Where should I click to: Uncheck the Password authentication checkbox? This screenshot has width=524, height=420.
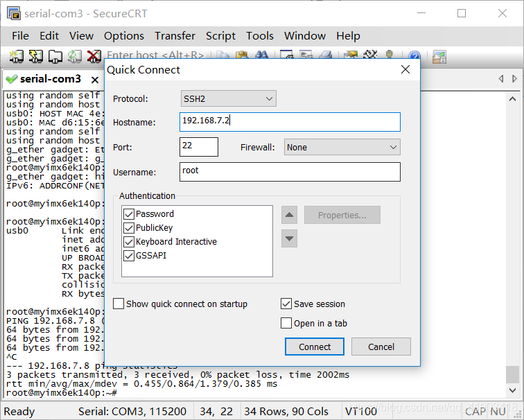click(129, 214)
